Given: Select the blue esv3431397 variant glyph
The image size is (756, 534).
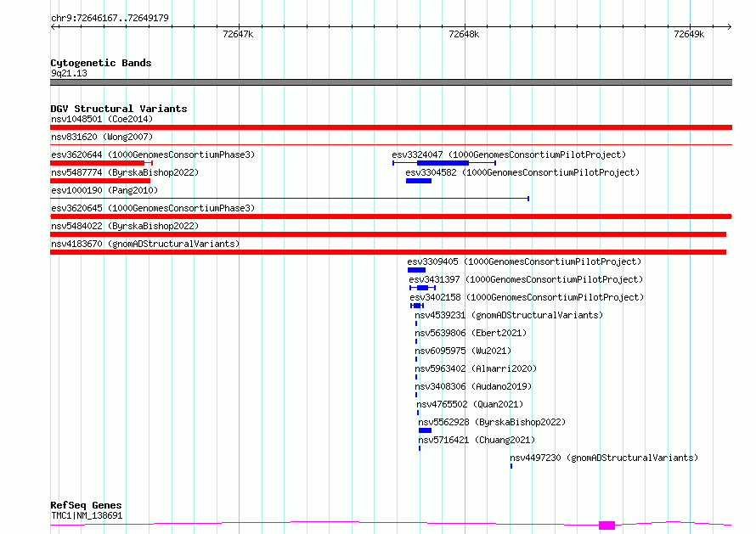Looking at the screenshot, I should (422, 288).
